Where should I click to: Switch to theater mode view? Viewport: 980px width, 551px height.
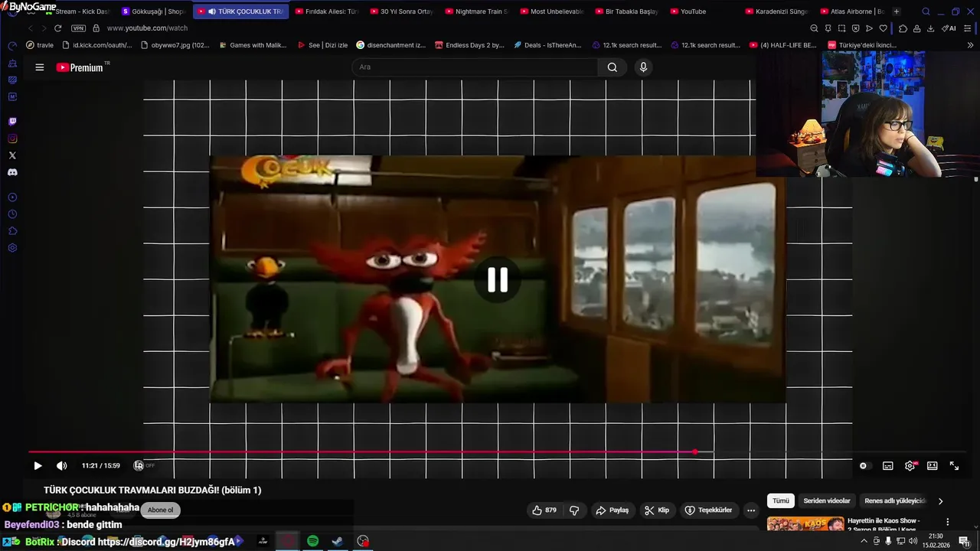pos(932,465)
